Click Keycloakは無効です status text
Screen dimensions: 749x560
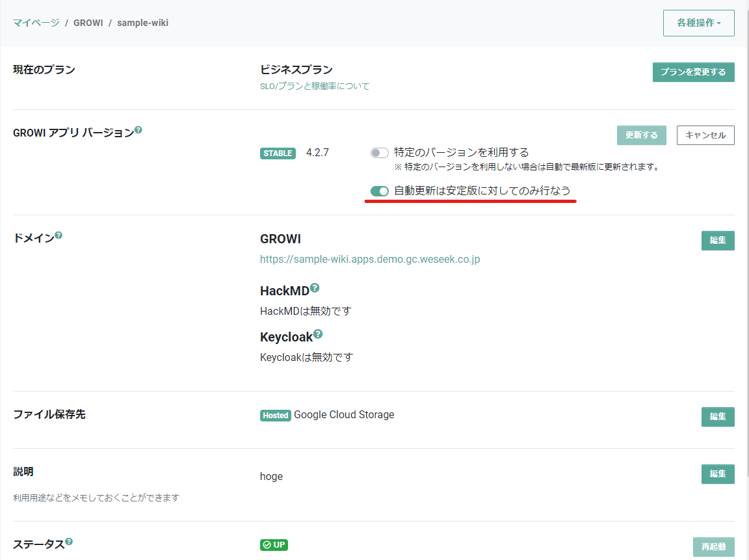tap(306, 357)
